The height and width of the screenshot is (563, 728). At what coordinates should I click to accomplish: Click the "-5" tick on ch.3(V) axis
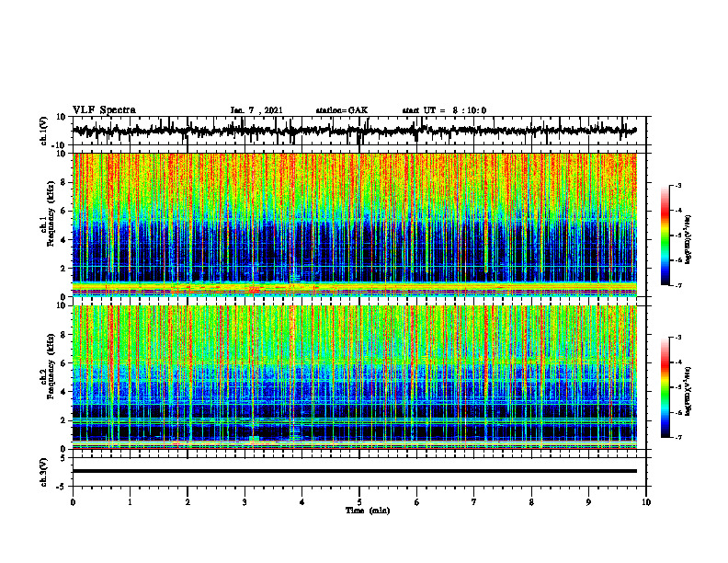tap(63, 487)
